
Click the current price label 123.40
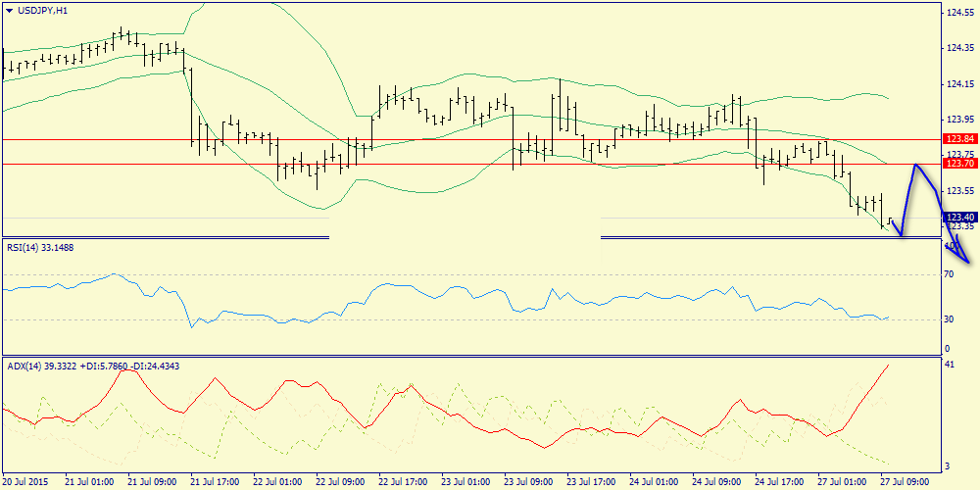point(959,218)
